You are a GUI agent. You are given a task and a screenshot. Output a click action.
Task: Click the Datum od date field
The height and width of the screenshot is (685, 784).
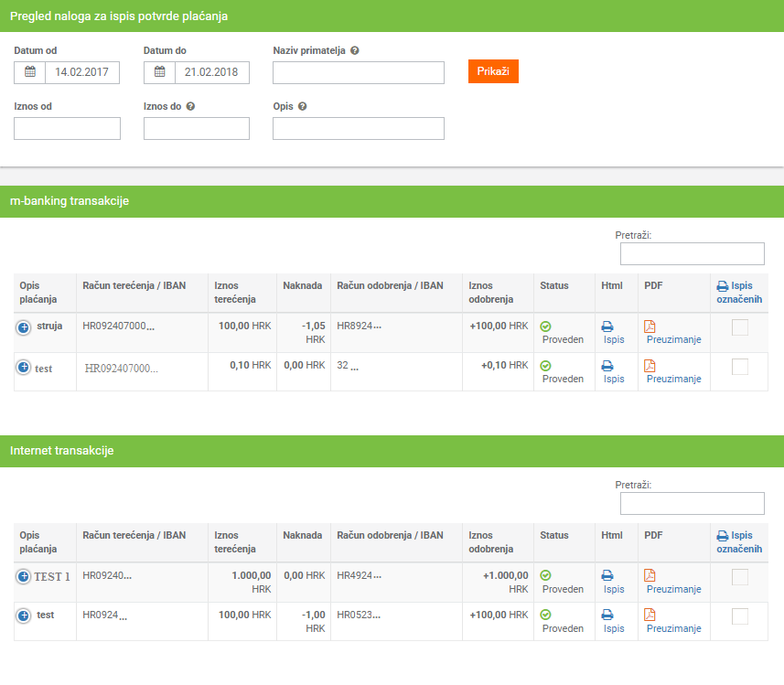(x=82, y=72)
